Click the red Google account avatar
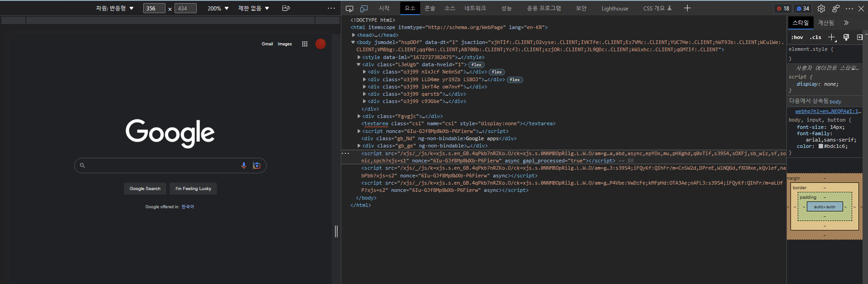The height and width of the screenshot is (284, 868). [x=320, y=44]
